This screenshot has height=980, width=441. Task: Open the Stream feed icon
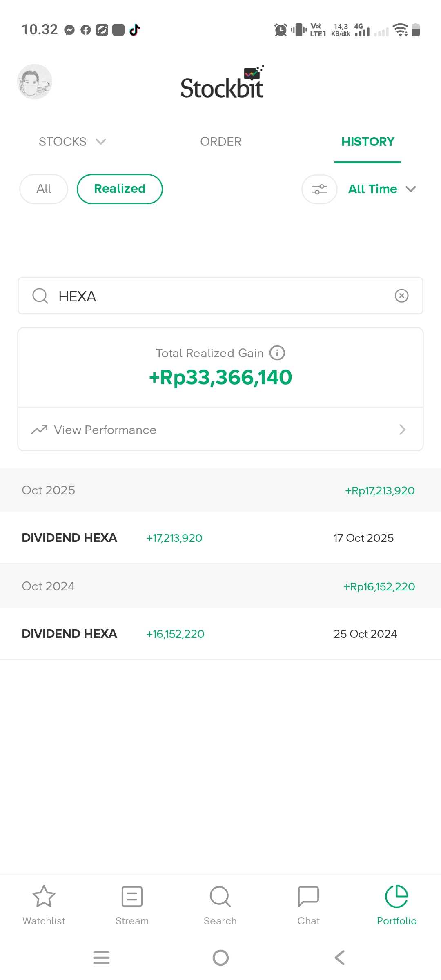(x=132, y=896)
